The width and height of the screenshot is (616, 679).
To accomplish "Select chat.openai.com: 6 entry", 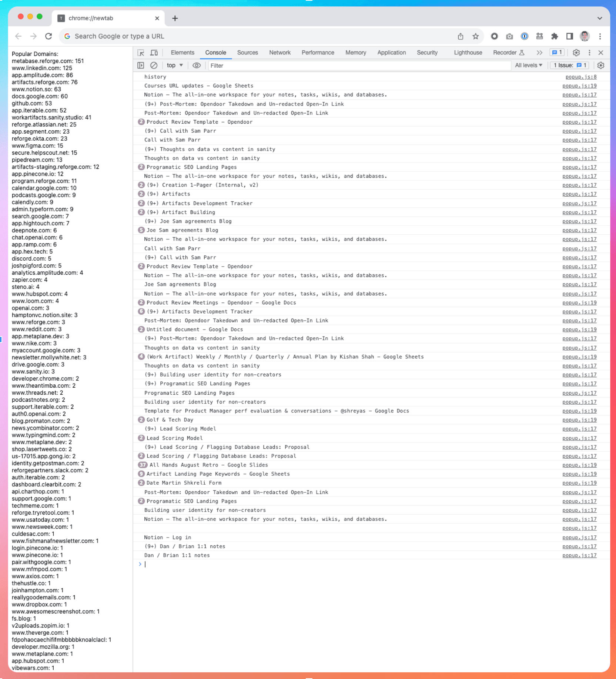I will pos(37,237).
